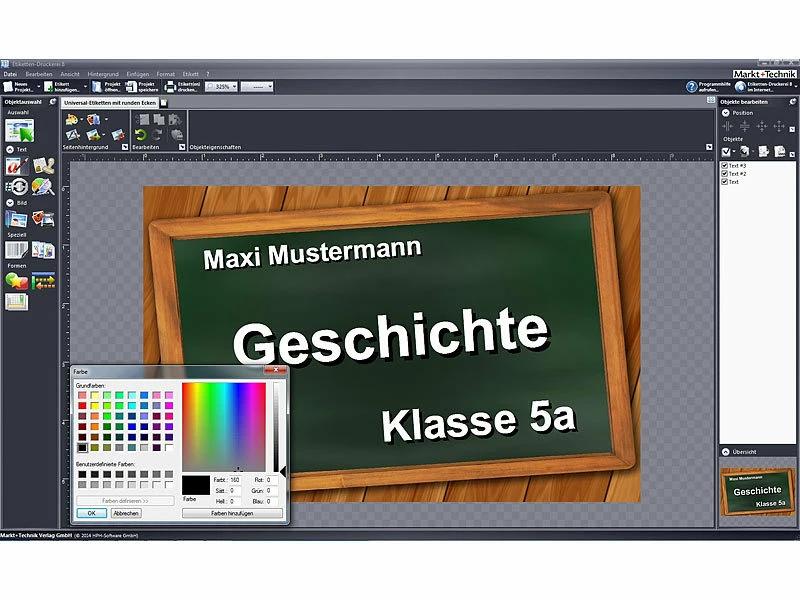The width and height of the screenshot is (800, 600).
Task: Collapse the Text group in Objektauswahl
Action: (x=10, y=149)
